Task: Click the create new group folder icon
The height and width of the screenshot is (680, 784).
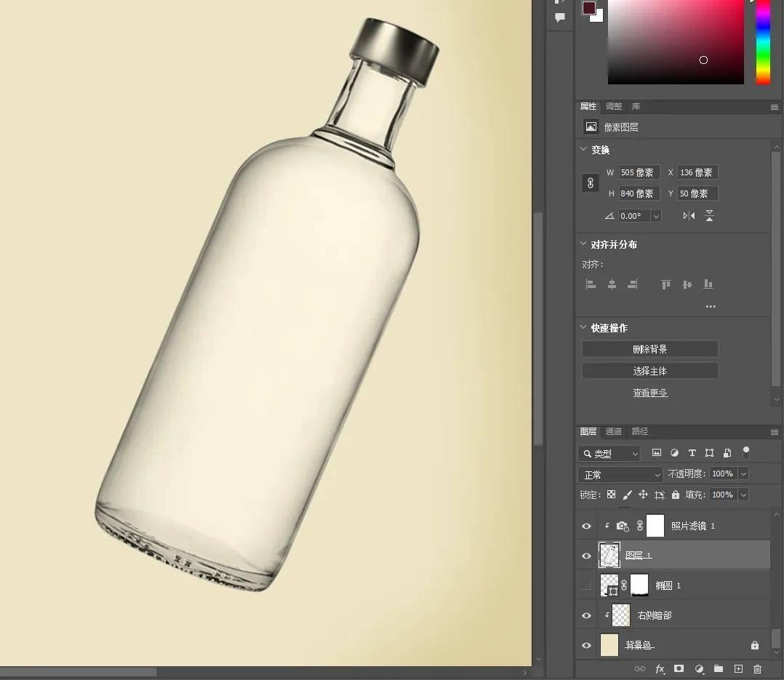Action: tap(719, 668)
